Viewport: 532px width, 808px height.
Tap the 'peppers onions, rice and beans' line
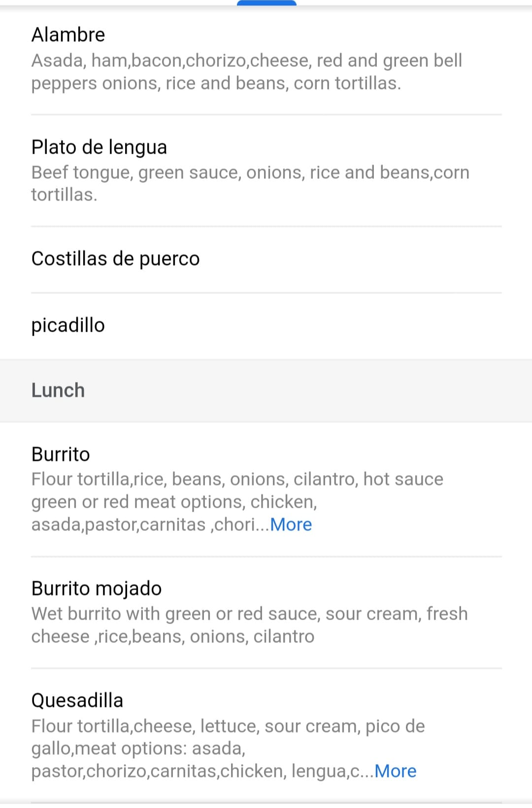216,83
